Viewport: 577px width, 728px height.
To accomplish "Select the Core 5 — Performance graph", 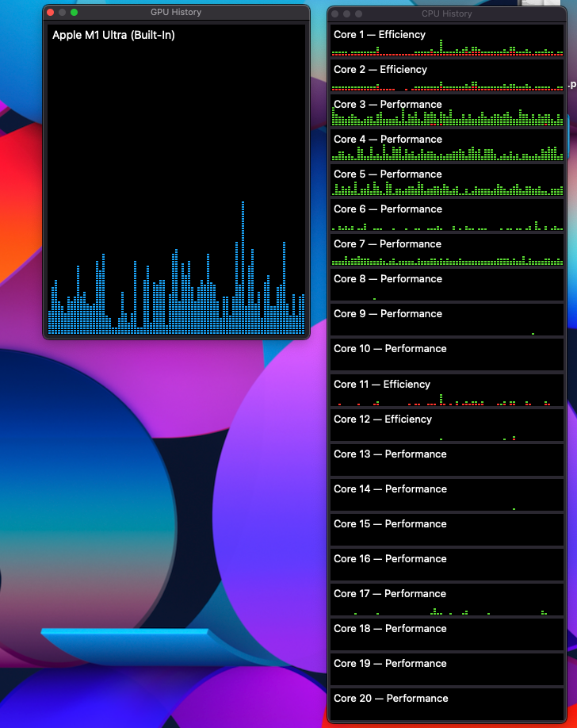I will [x=446, y=182].
